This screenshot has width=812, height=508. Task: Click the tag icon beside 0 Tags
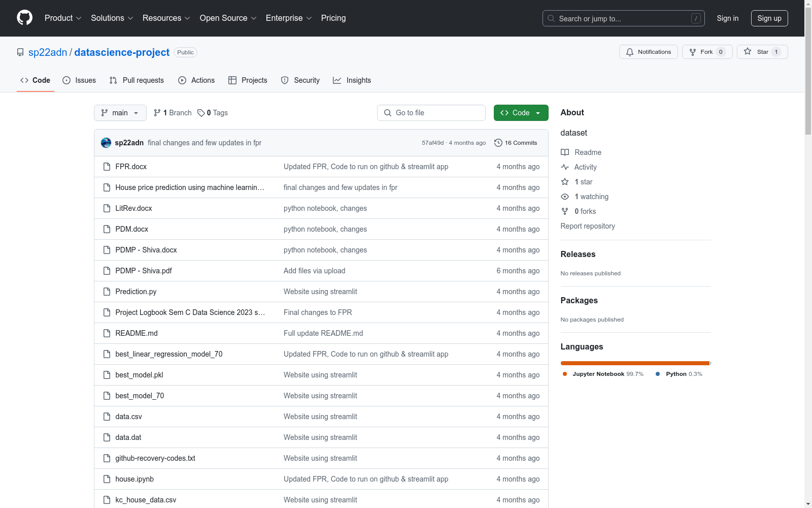[x=201, y=113]
